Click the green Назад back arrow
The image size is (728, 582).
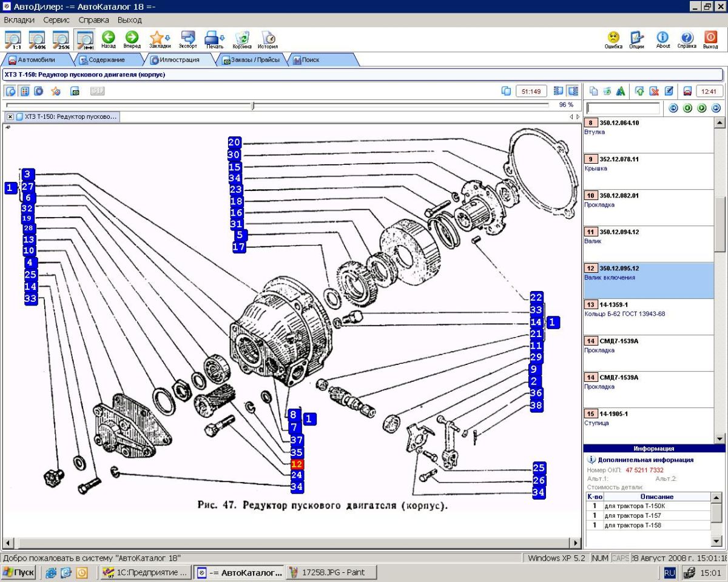coord(109,38)
